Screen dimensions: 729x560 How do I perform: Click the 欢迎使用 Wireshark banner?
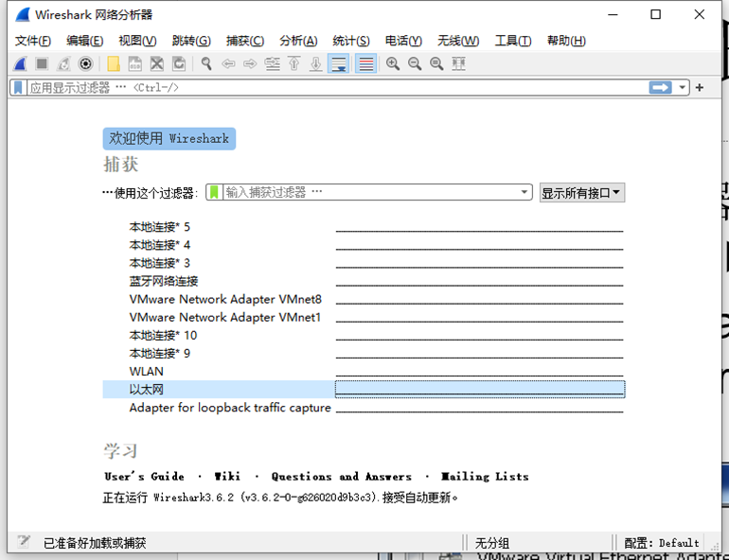pos(169,138)
